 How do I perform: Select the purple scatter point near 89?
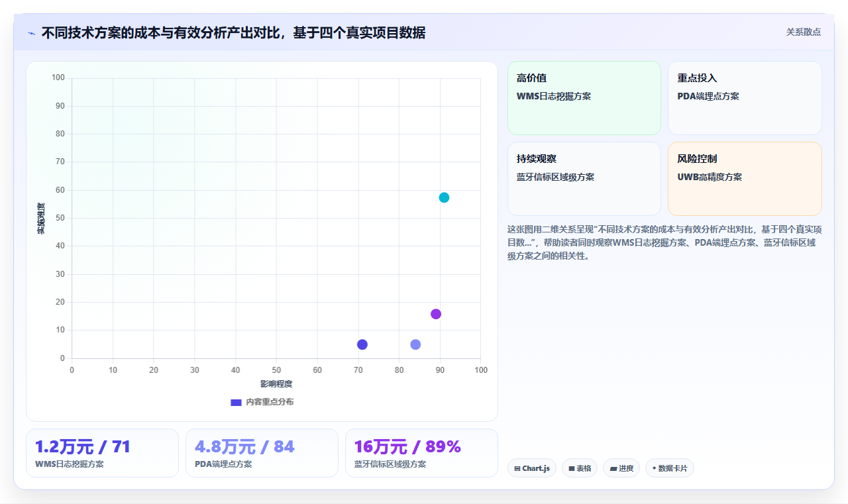(436, 314)
